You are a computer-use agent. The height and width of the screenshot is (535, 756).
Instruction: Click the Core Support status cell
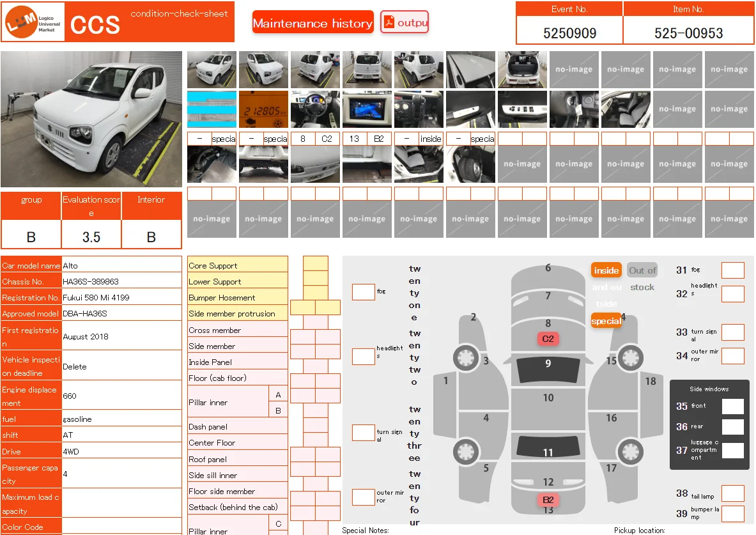click(x=315, y=264)
